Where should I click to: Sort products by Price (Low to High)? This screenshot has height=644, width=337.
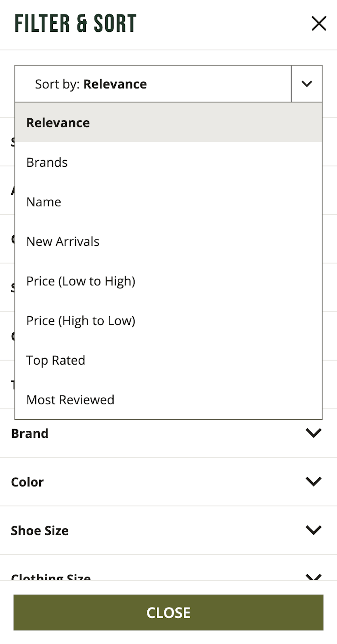[x=81, y=281]
